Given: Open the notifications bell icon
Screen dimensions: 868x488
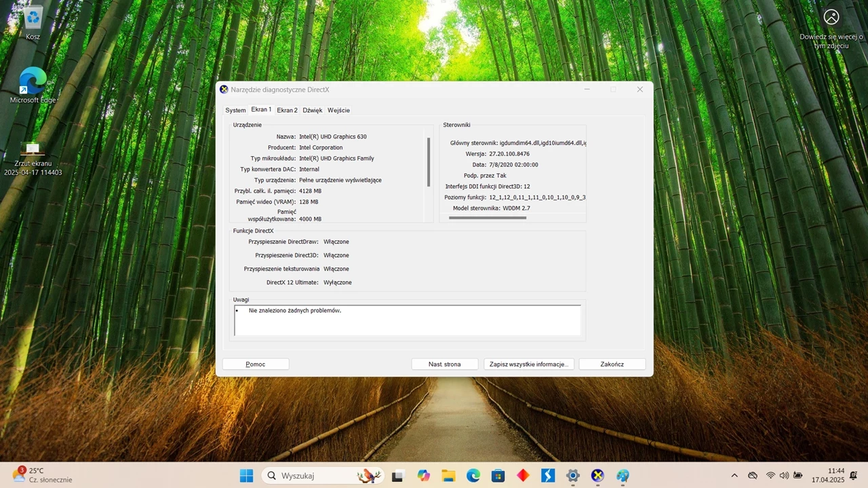Looking at the screenshot, I should pos(853,476).
